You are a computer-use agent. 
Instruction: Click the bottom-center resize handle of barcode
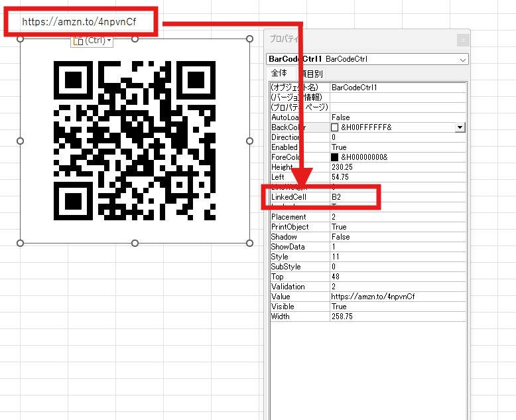(x=135, y=244)
